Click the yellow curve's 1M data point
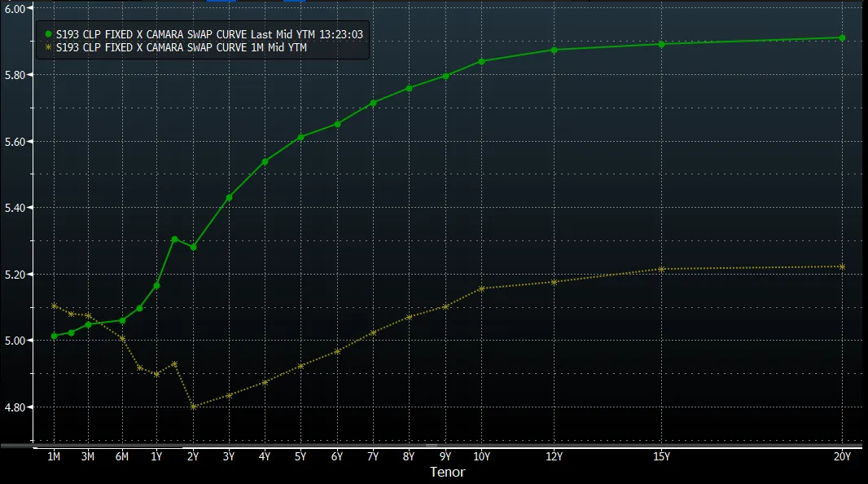 [x=54, y=306]
